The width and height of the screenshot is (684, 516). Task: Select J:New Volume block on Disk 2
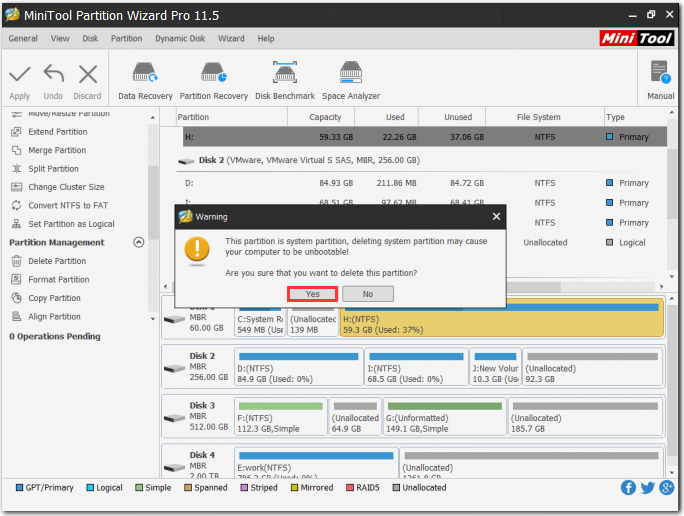[495, 367]
